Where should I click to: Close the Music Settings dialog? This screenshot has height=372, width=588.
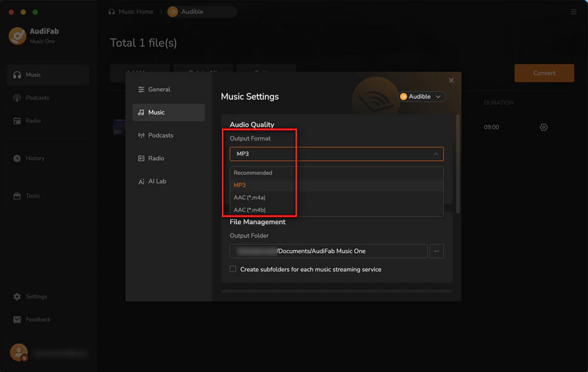451,80
